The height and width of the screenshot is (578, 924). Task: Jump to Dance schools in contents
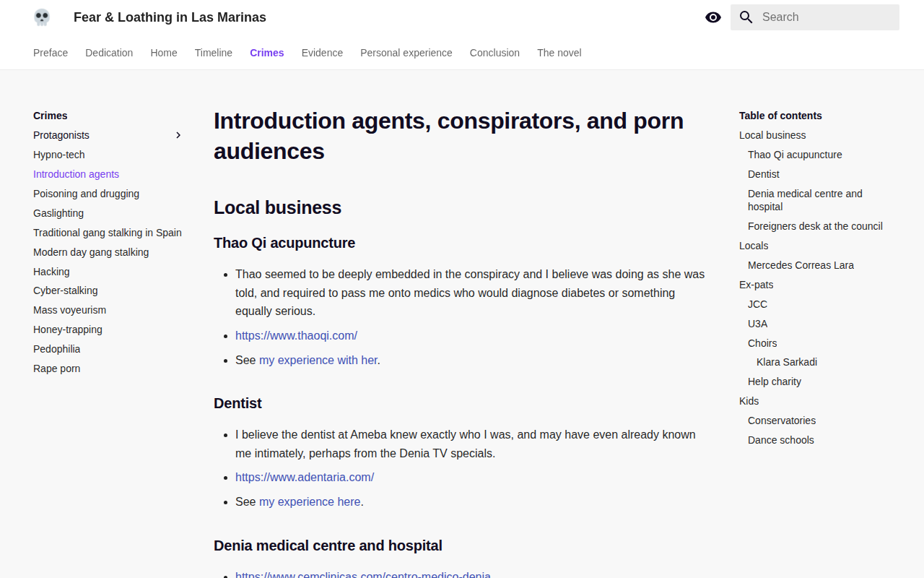(x=780, y=440)
